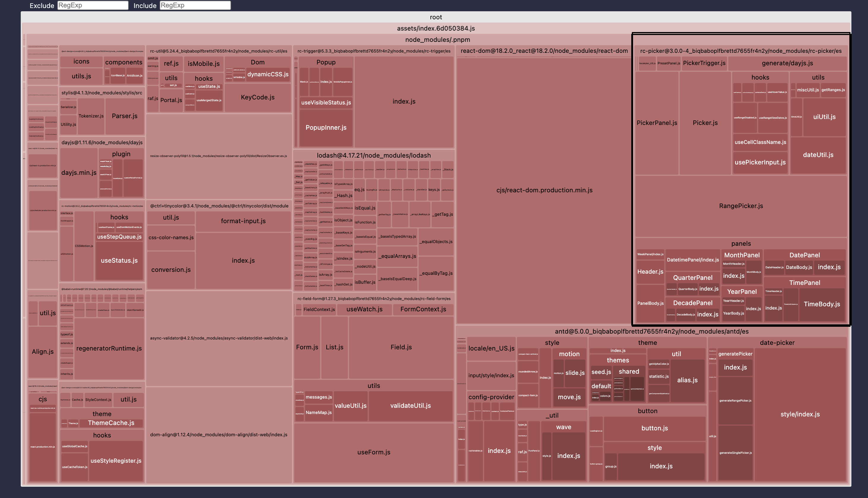Click the useStyleRegister.js tile

click(116, 461)
